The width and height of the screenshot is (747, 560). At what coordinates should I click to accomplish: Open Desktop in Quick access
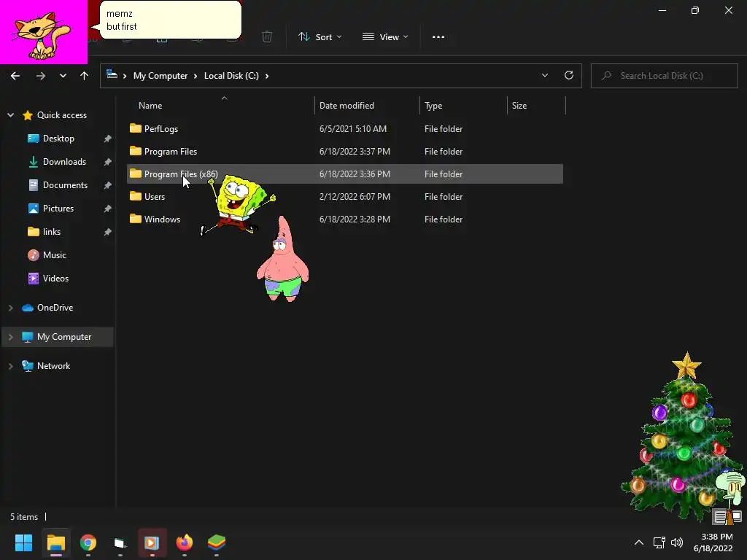[x=58, y=138]
